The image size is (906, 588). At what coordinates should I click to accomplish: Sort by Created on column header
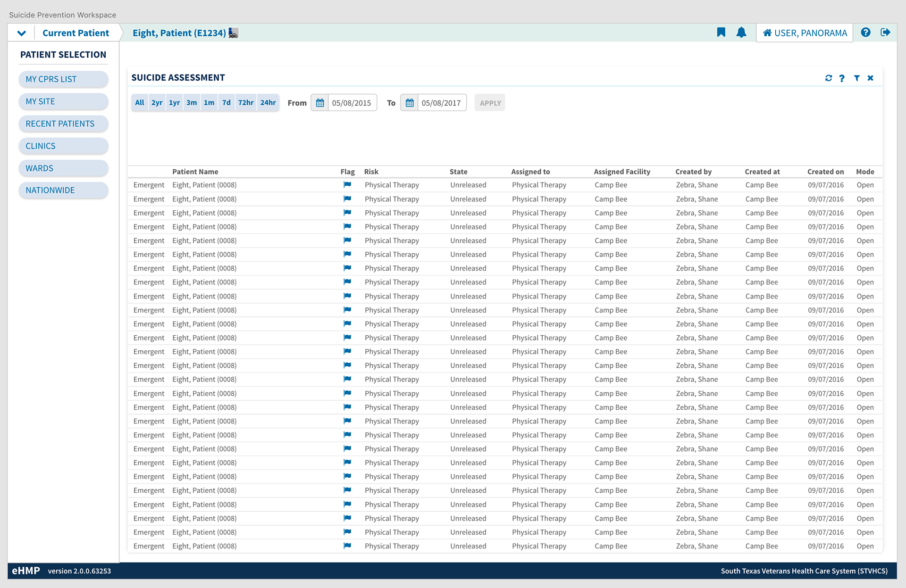point(825,172)
